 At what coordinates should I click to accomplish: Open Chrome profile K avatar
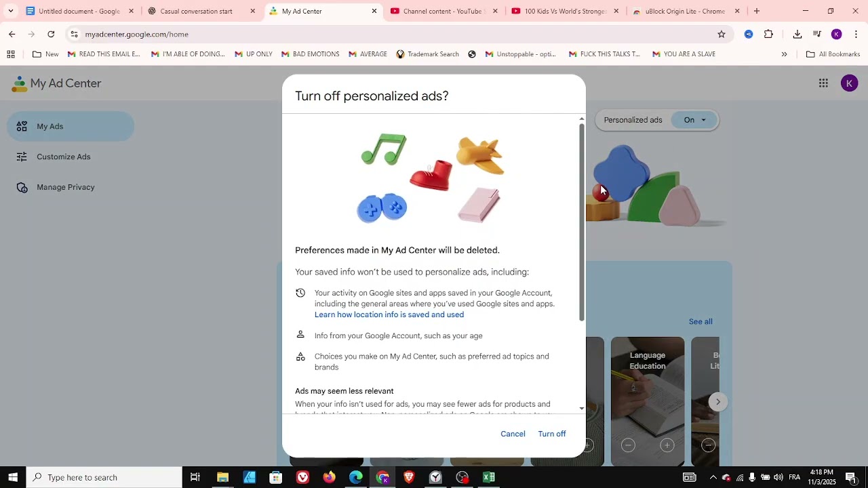(x=836, y=34)
